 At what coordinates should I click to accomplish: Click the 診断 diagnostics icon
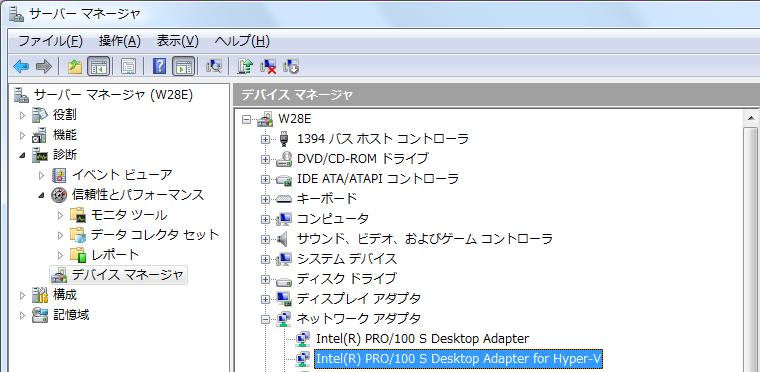(40, 155)
